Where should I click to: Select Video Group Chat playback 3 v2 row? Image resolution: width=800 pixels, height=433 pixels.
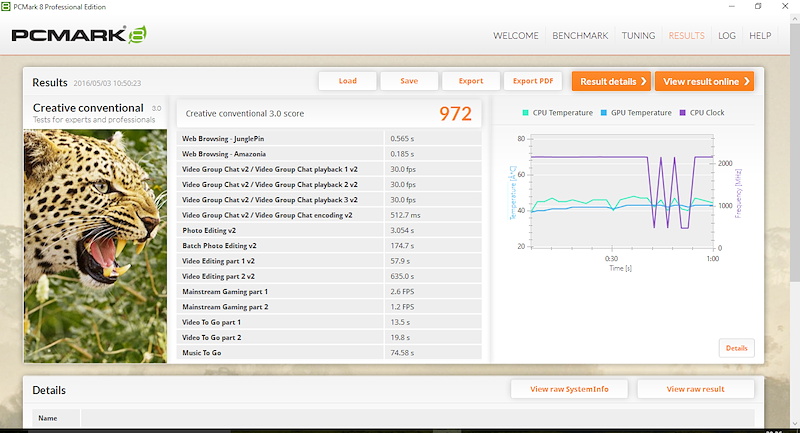click(x=329, y=200)
